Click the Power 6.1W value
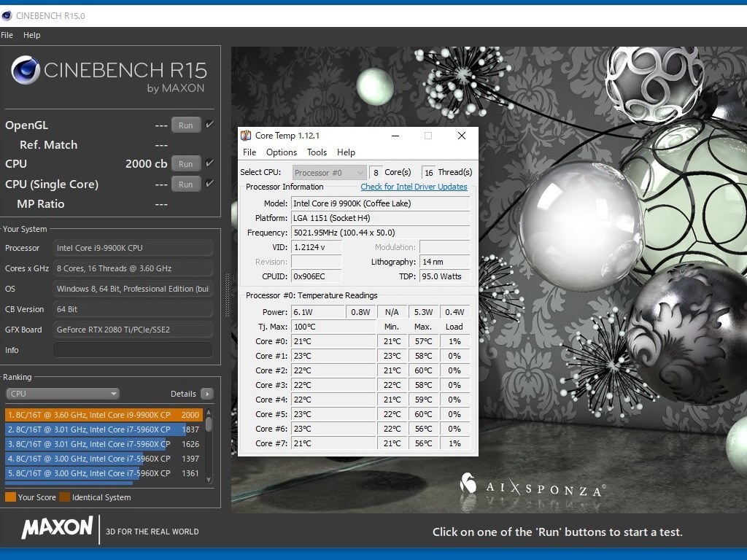 tap(318, 312)
